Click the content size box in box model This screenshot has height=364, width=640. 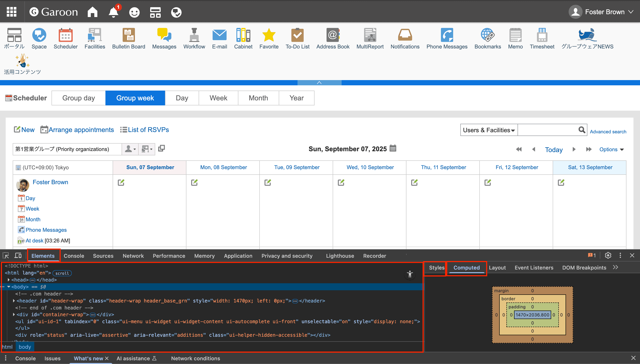(x=532, y=315)
